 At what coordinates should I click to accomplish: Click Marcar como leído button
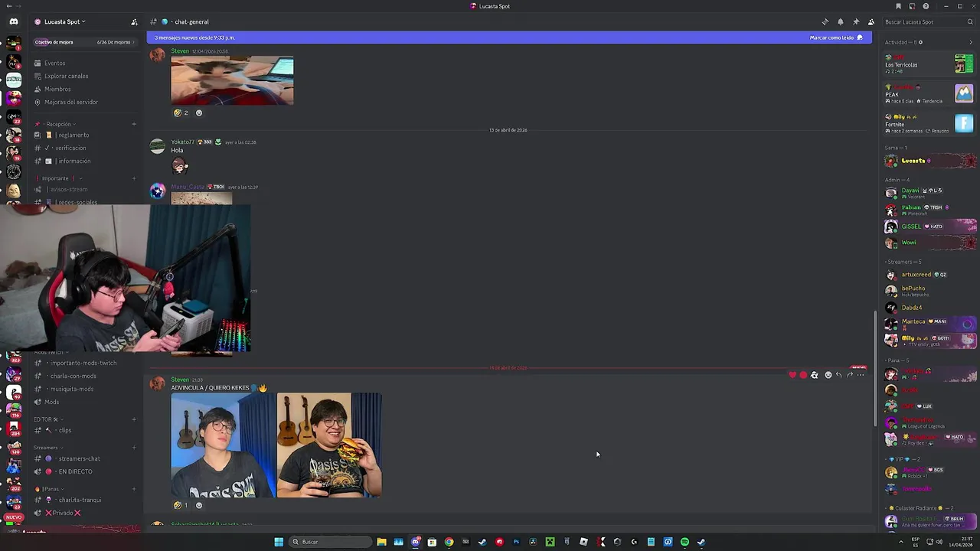836,37
